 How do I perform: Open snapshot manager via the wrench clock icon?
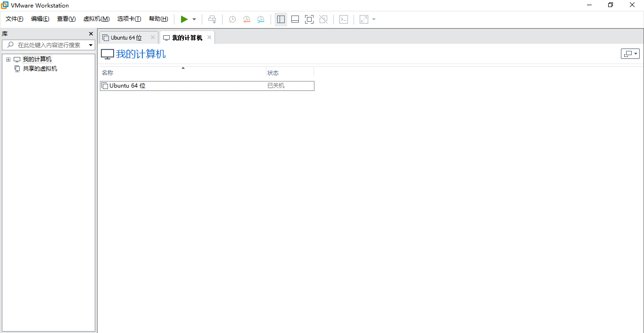pyautogui.click(x=261, y=19)
